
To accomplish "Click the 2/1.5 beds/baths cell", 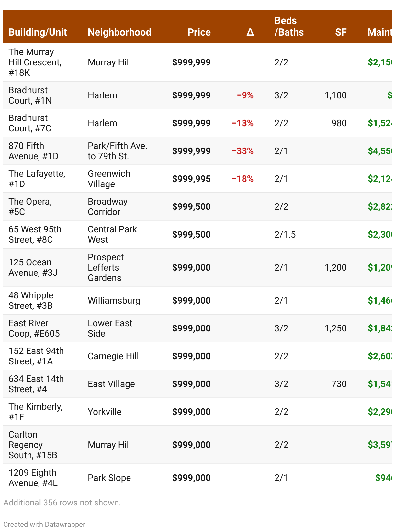I will (x=285, y=234).
